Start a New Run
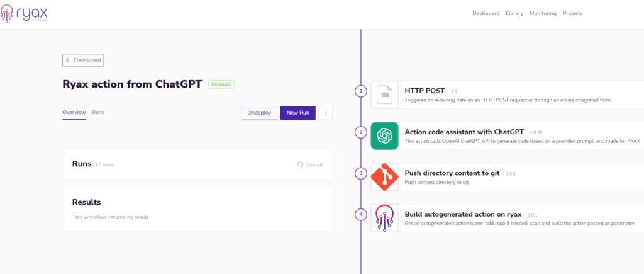The height and width of the screenshot is (274, 644). 297,113
